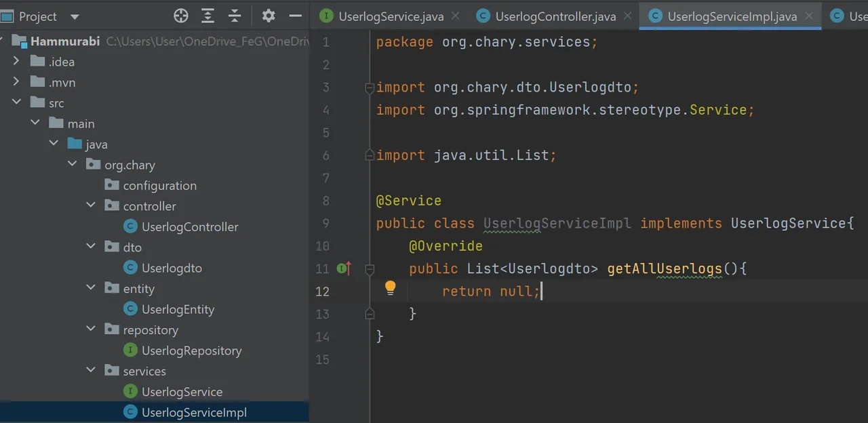Open UserlogRepository in project tree
Screen dimensions: 868x423
tap(191, 350)
